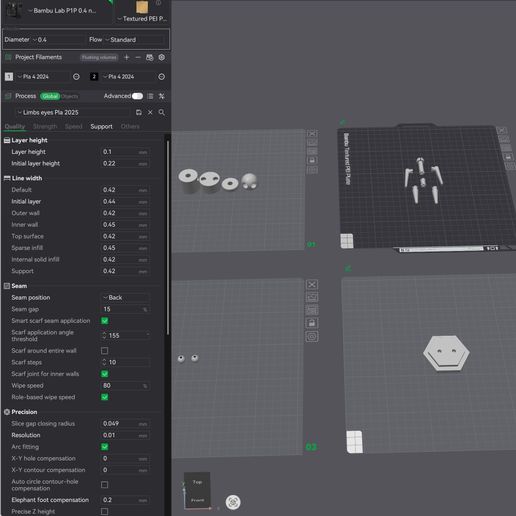Disable the Arc fitting checkbox
The width and height of the screenshot is (516, 516).
pos(104,447)
